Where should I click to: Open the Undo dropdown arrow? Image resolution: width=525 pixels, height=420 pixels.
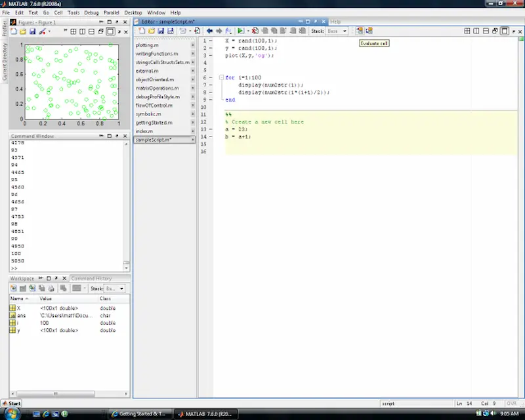pyautogui.click(x=190, y=30)
